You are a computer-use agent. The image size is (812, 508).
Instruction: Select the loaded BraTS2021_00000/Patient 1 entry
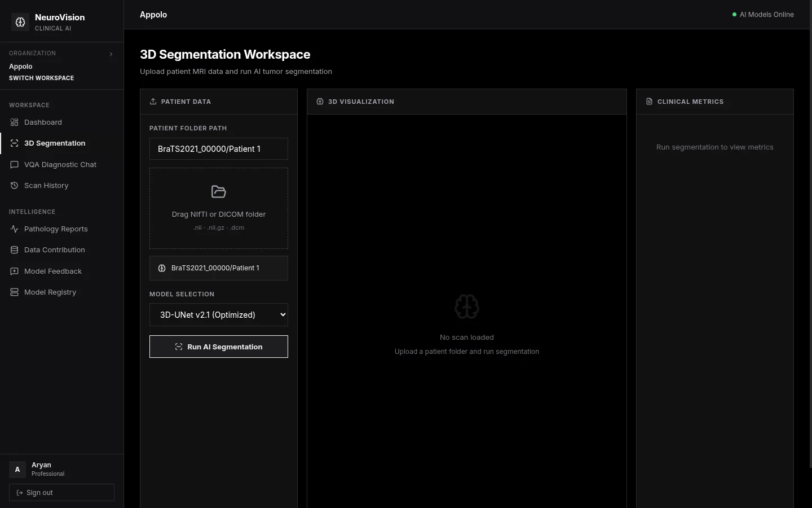click(x=219, y=268)
